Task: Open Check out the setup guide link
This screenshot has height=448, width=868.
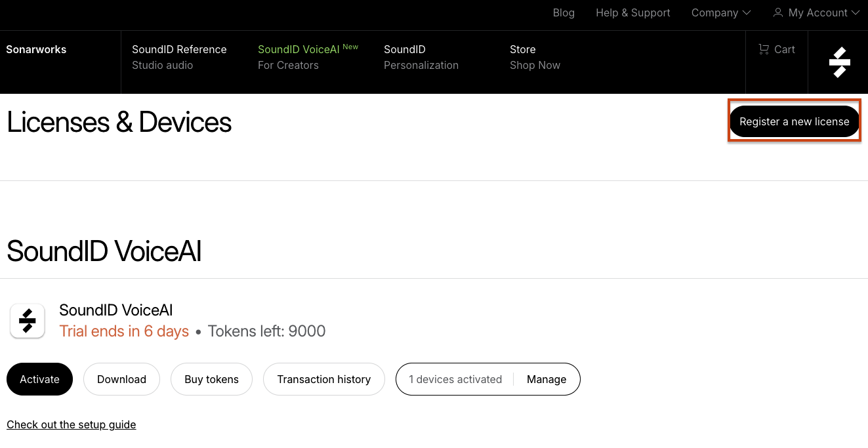Action: pos(72,424)
